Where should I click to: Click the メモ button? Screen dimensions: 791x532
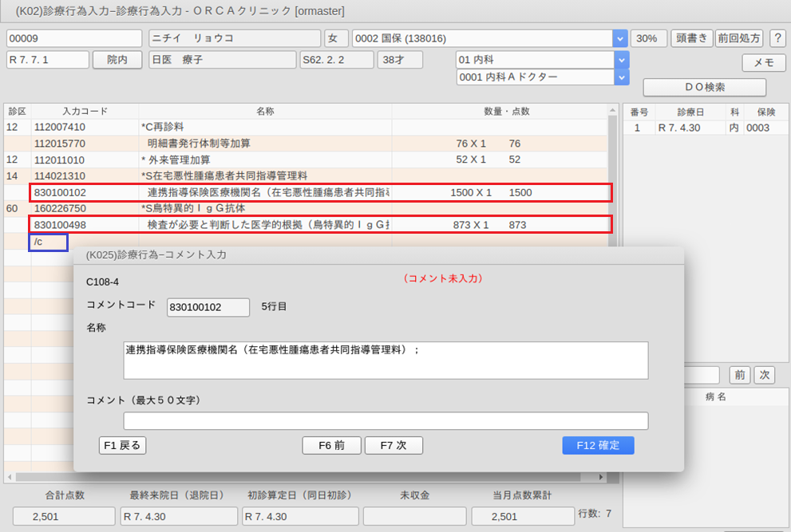[763, 63]
